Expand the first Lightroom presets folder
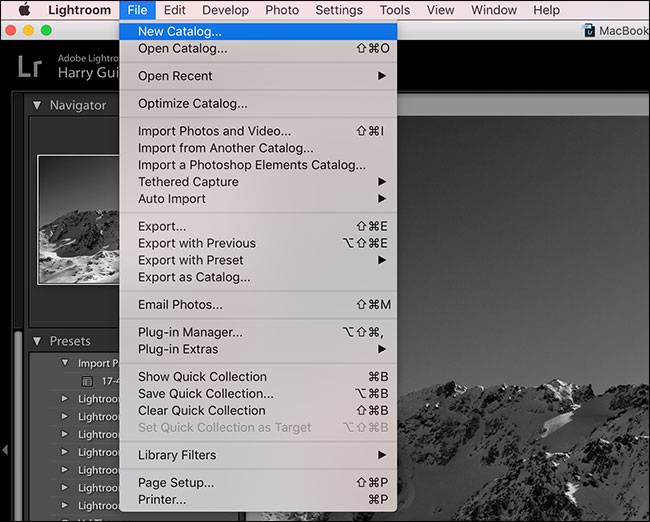 (x=65, y=399)
